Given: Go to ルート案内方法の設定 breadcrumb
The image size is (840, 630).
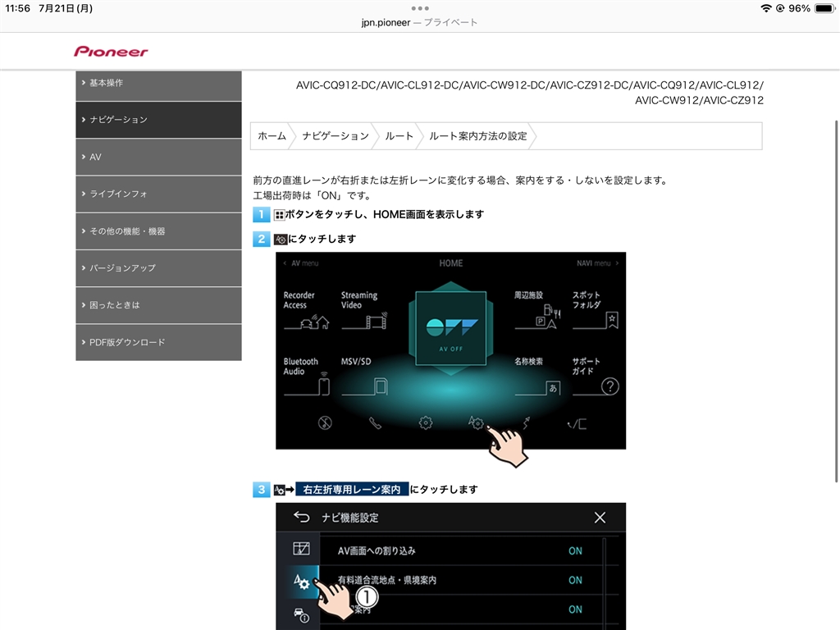Looking at the screenshot, I should coord(478,136).
